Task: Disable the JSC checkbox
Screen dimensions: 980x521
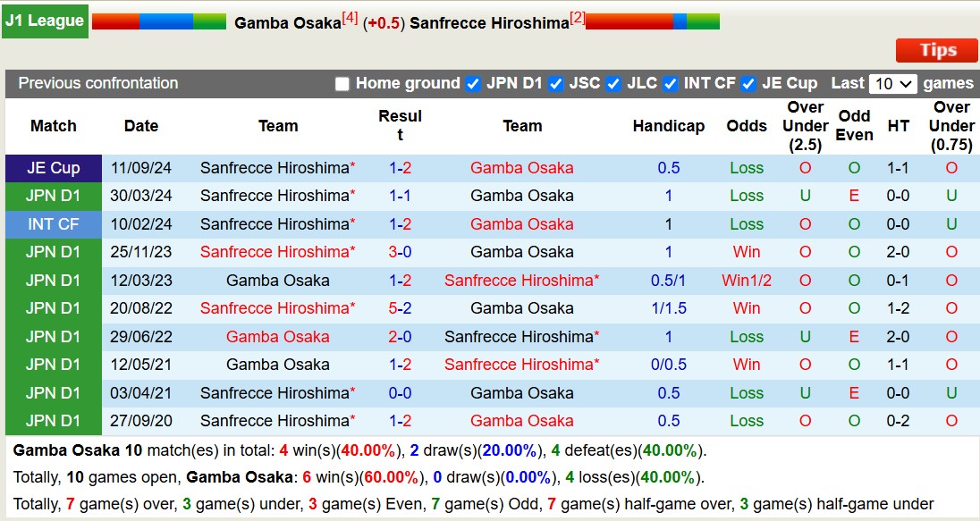Action: pos(556,83)
